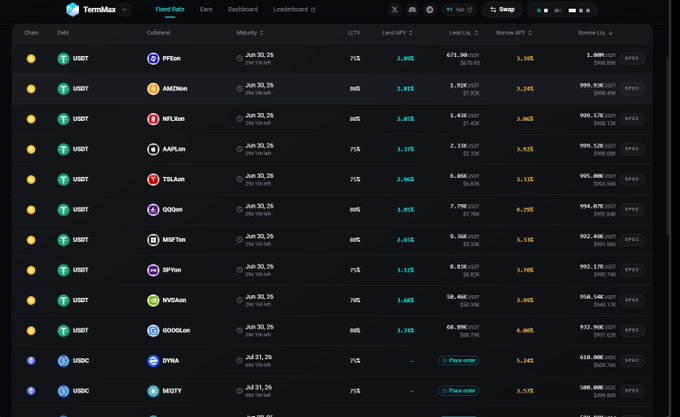Click the Ethereum chain icon in bEQTY row
680x417 pixels.
point(31,391)
